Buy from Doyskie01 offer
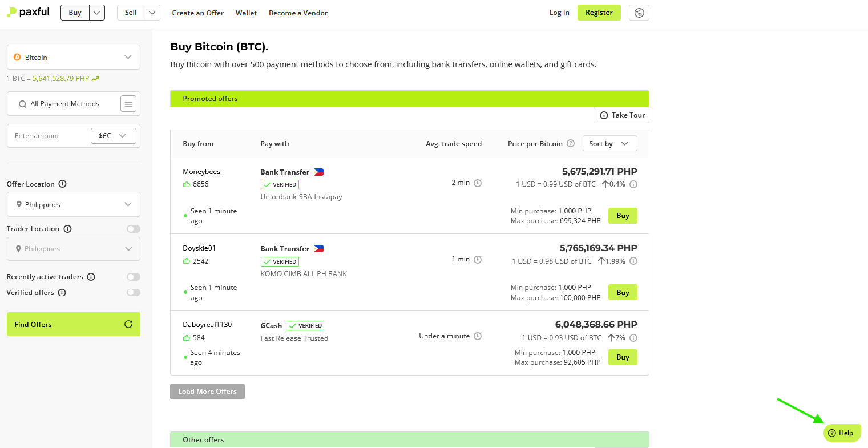Screen dimensions: 868x448 tap(623, 293)
